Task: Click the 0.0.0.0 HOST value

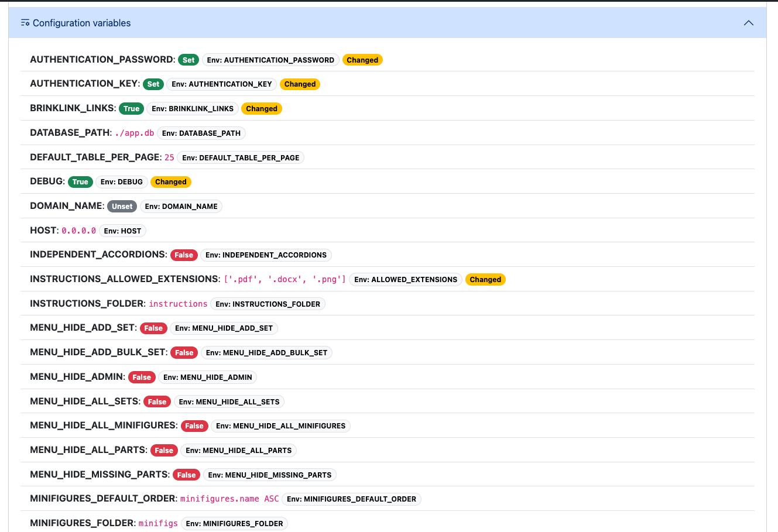Action: point(79,231)
